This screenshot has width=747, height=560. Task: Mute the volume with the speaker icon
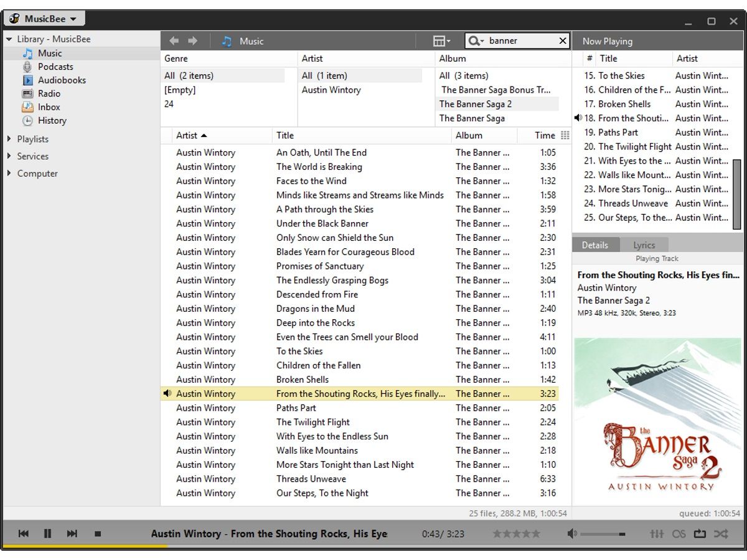(x=571, y=533)
